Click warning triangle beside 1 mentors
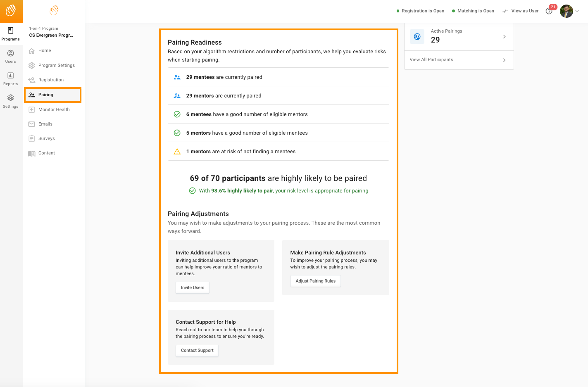Viewport: 588px width, 387px height. click(x=177, y=151)
